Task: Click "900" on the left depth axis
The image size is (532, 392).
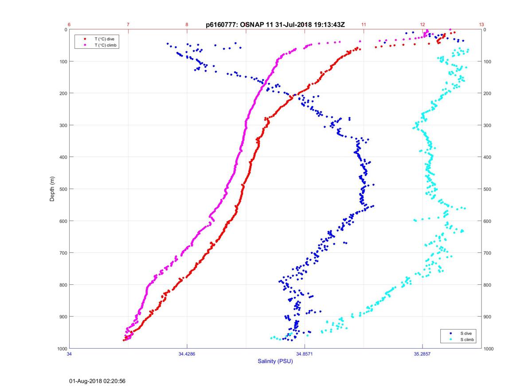Action: pyautogui.click(x=63, y=317)
